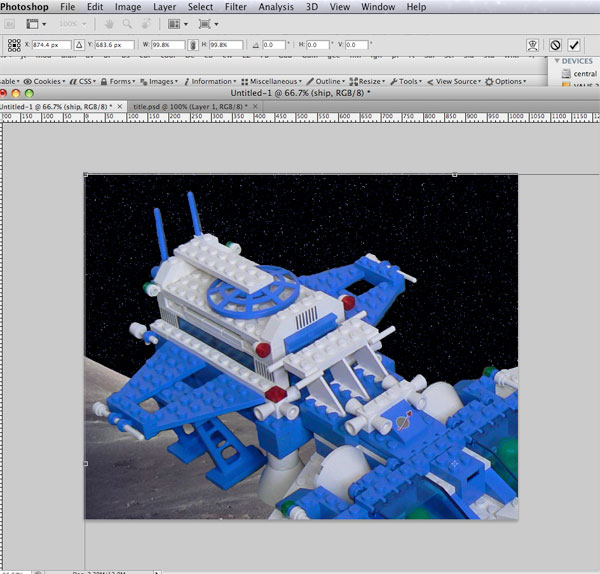The image size is (600, 574).
Task: Toggle relative positioning triangle between X and Y
Action: pos(80,45)
